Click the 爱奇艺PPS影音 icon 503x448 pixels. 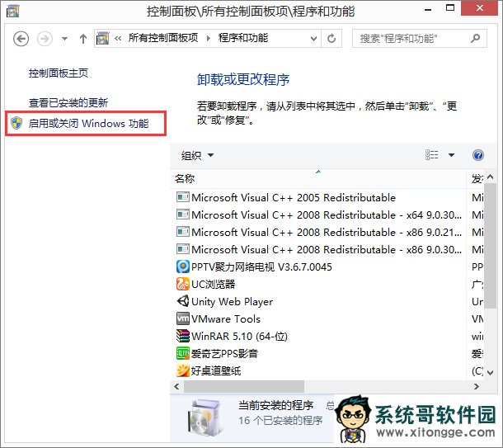182,353
